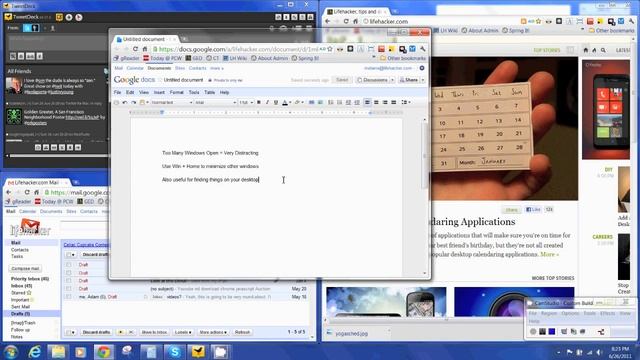Image resolution: width=640 pixels, height=360 pixels.
Task: Click the Bold icon in the Docs toolbar
Action: tap(258, 102)
